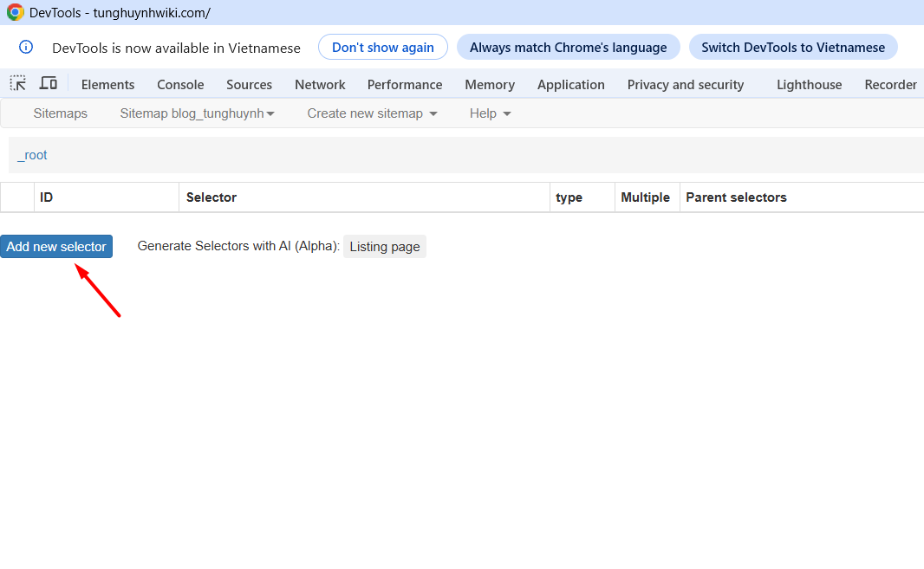
Task: Click the Selector column header
Action: point(211,197)
